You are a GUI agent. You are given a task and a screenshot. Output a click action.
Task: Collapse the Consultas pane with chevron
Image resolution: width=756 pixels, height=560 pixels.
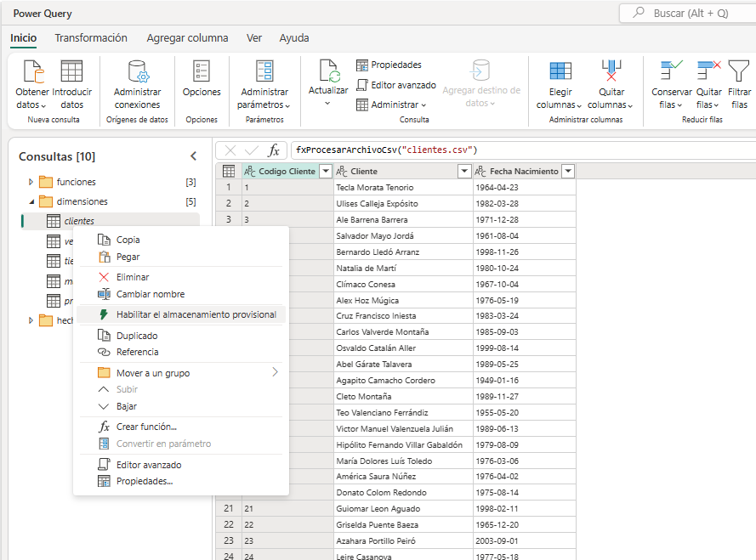point(193,156)
